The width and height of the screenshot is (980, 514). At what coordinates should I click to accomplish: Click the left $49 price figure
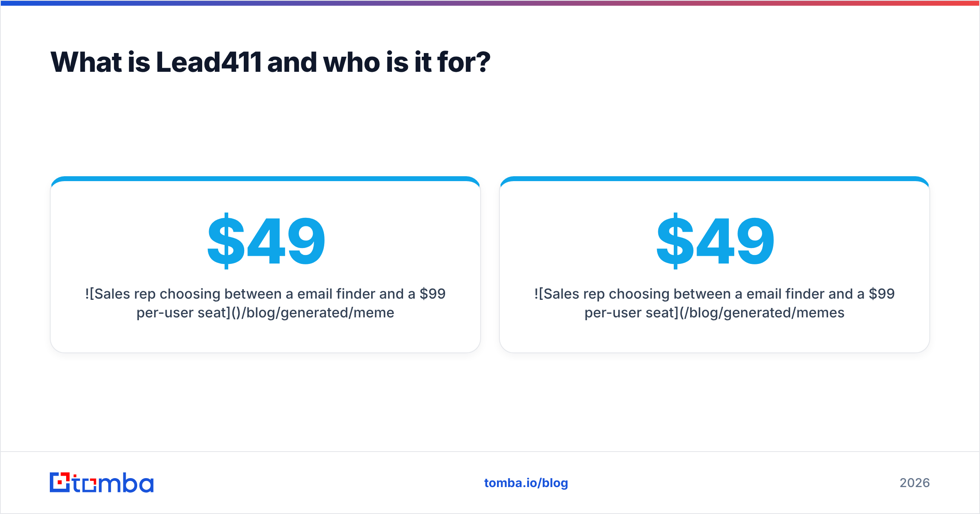pyautogui.click(x=266, y=241)
